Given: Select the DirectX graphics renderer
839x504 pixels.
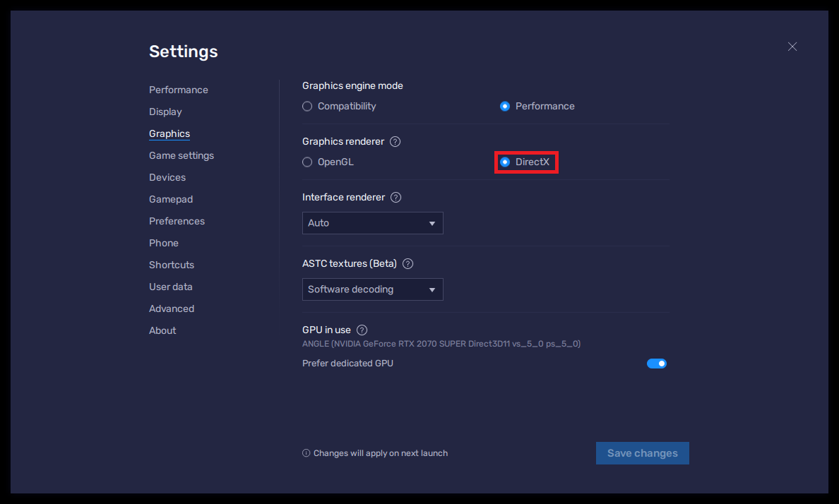Looking at the screenshot, I should [505, 162].
